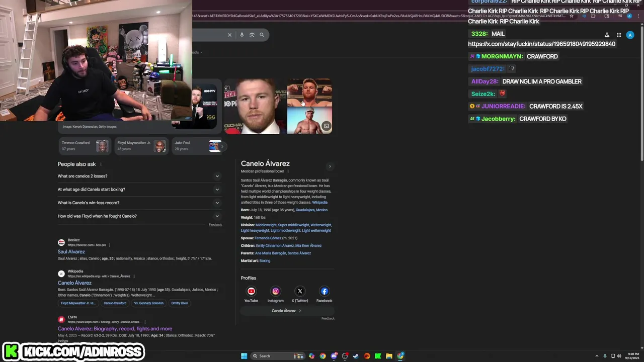The image size is (644, 362).
Task: Open Boxing martial art link
Action: coord(265,260)
